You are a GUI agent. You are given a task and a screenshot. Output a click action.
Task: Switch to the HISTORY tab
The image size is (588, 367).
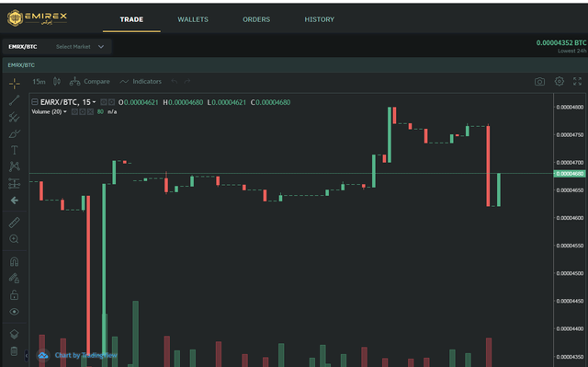point(319,19)
